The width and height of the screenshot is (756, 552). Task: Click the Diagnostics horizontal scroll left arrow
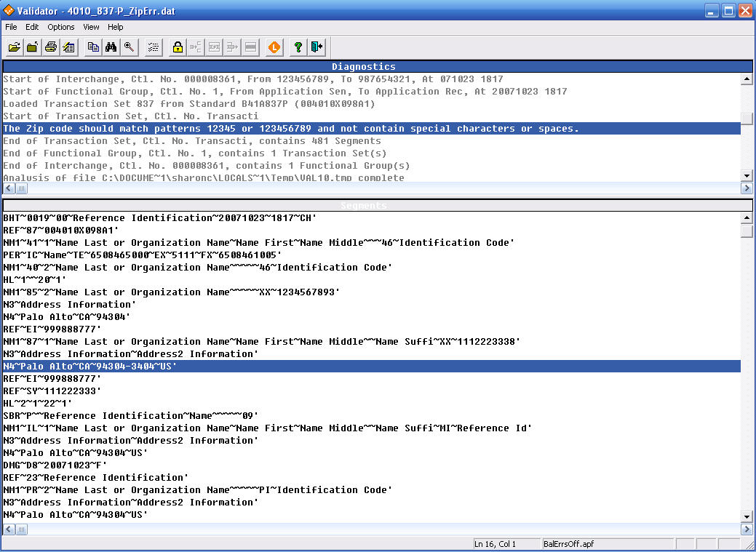[x=9, y=188]
